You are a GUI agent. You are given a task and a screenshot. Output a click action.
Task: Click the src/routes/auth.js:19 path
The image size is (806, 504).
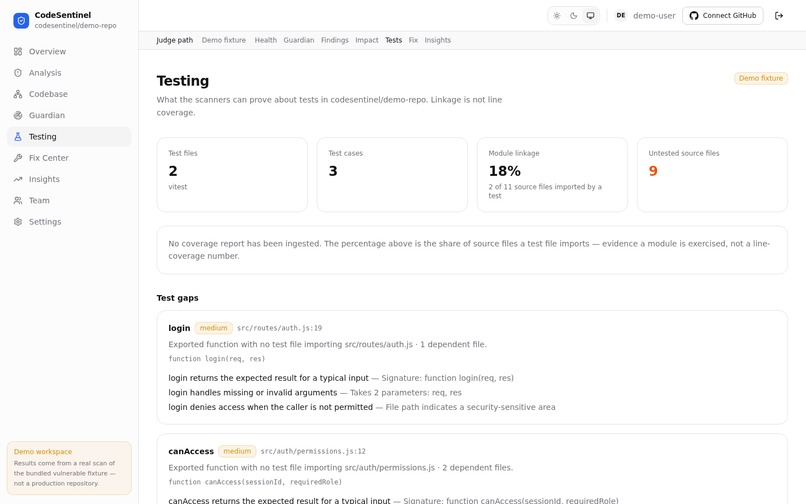[279, 328]
